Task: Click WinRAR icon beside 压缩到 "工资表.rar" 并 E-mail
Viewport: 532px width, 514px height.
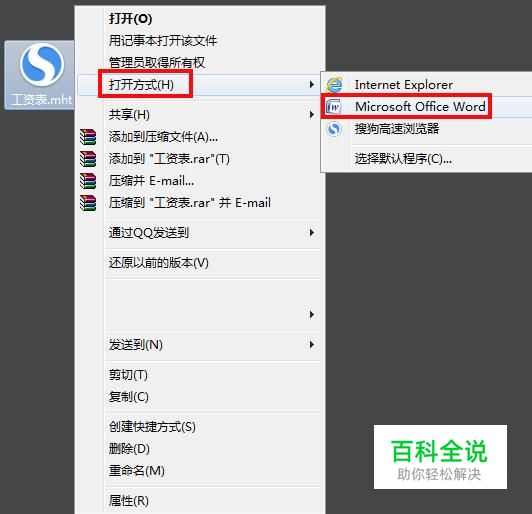Action: coord(88,203)
